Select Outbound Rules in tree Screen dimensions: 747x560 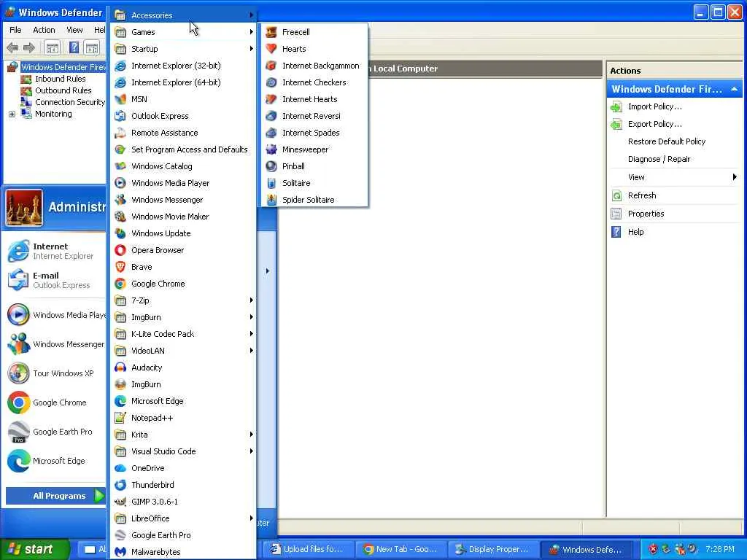point(63,90)
